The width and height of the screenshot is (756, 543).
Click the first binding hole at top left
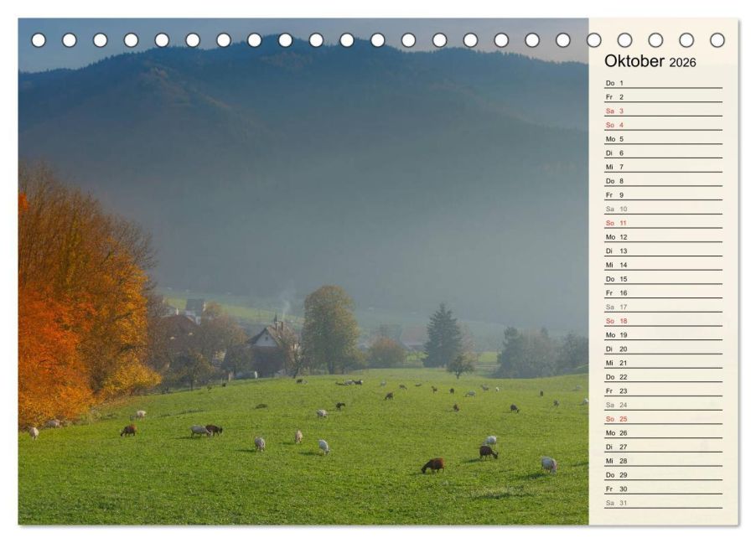pyautogui.click(x=39, y=40)
